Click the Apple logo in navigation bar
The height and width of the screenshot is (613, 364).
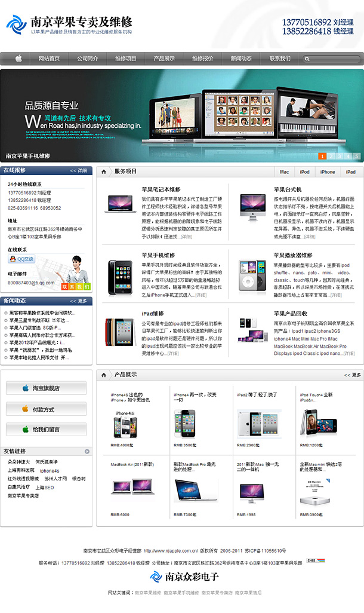coord(18,59)
